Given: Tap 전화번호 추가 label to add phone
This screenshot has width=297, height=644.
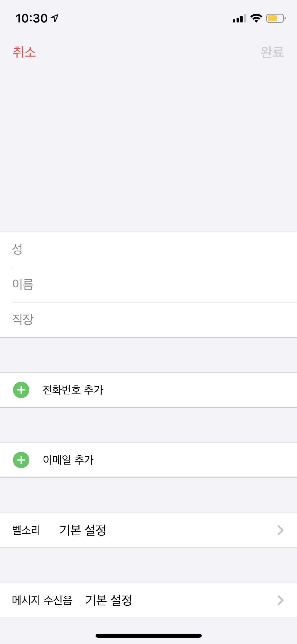Looking at the screenshot, I should pos(73,390).
